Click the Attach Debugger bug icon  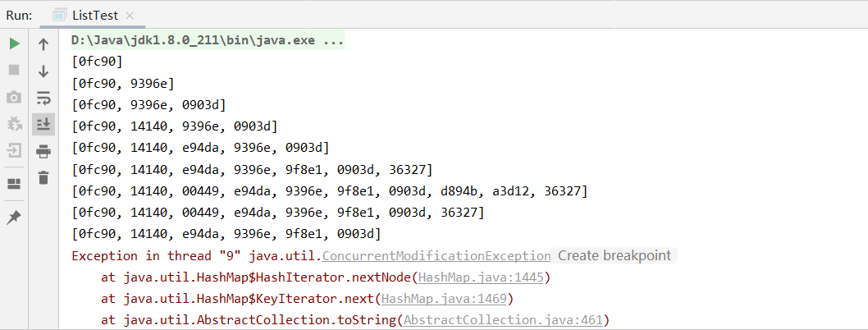(15, 123)
